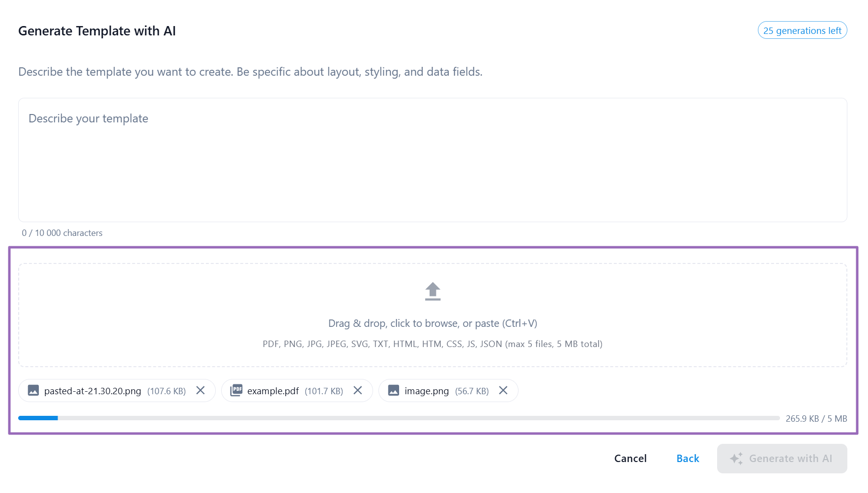The image size is (868, 493).
Task: Click the sparkle icon on Generate with AI button
Action: pyautogui.click(x=735, y=458)
